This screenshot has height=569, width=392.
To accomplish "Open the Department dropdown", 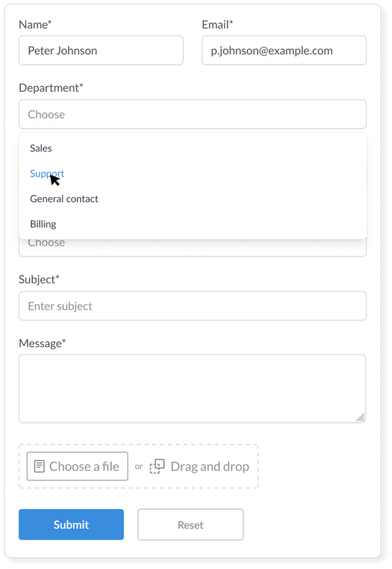I will (192, 114).
